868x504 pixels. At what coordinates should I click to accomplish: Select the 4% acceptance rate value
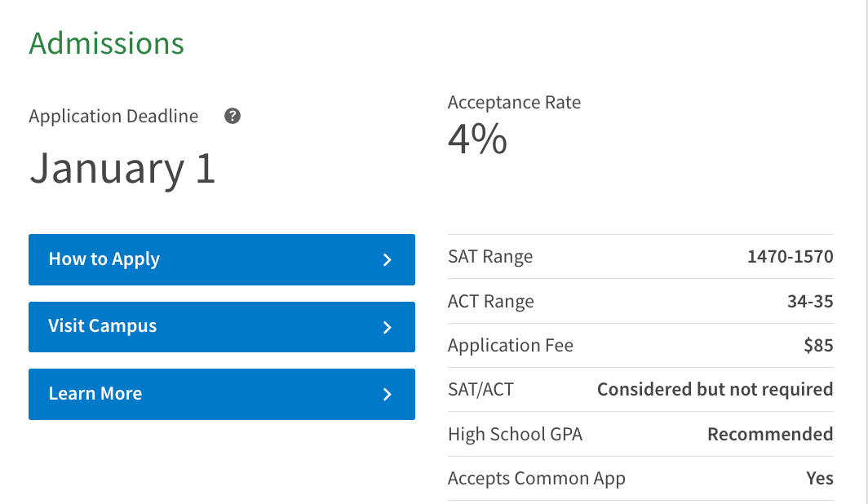tap(477, 139)
